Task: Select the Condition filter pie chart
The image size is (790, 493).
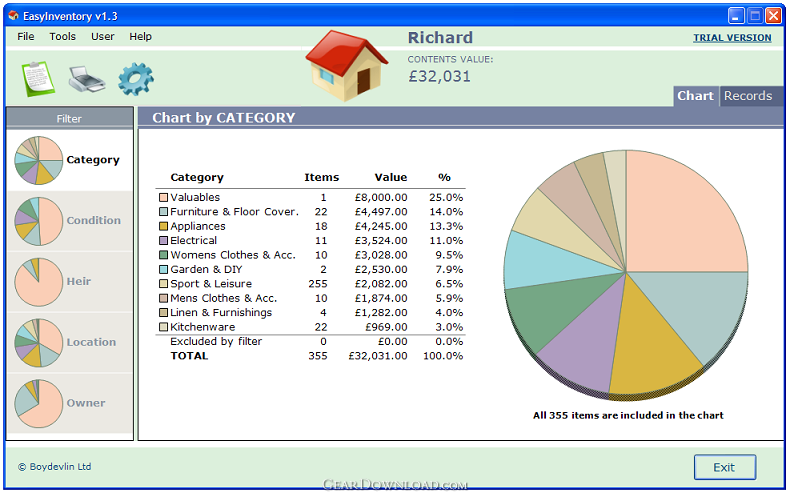Action: click(39, 221)
